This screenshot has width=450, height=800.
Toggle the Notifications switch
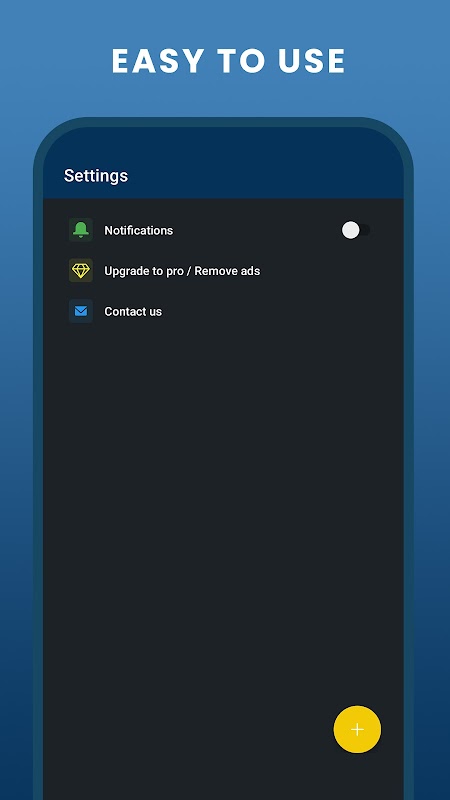point(356,230)
